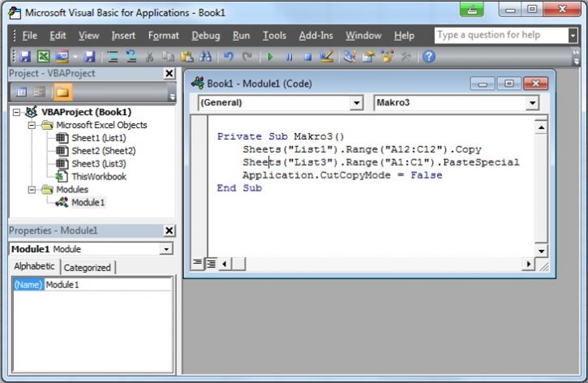The width and height of the screenshot is (588, 383).
Task: Click the green button in the title bar
Action: coord(473,10)
